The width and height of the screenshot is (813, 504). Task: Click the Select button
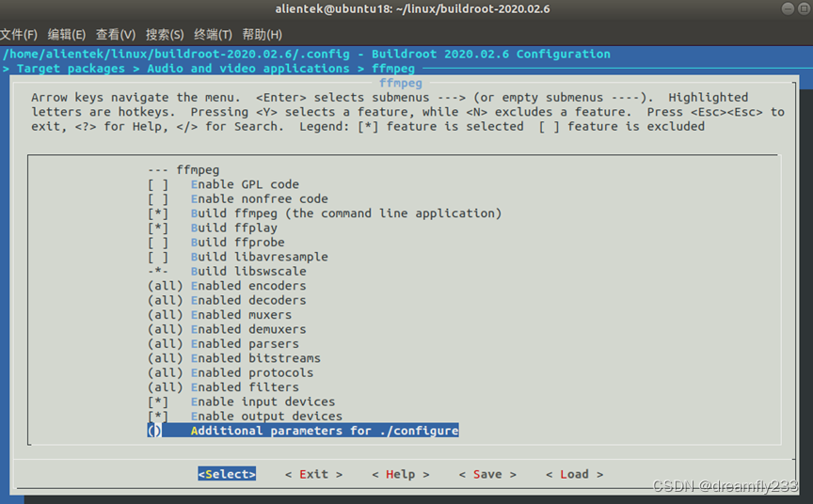coord(227,474)
